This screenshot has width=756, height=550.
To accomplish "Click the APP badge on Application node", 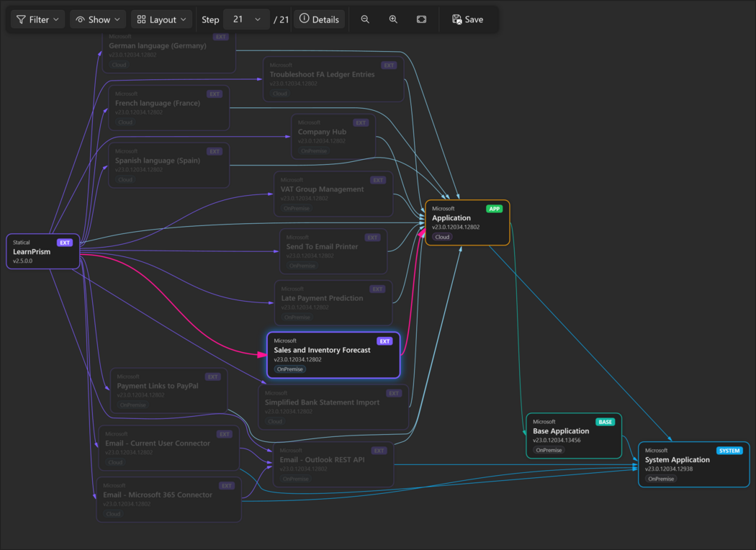I will 494,209.
